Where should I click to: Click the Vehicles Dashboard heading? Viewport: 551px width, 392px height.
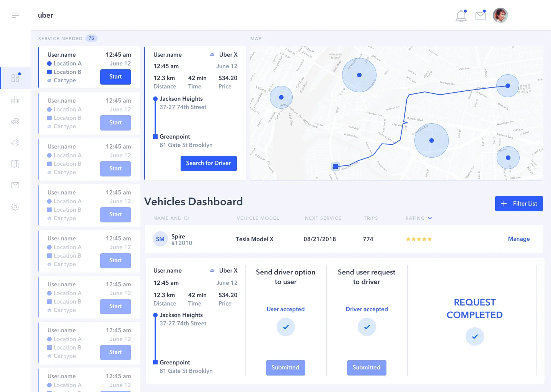[x=194, y=202]
